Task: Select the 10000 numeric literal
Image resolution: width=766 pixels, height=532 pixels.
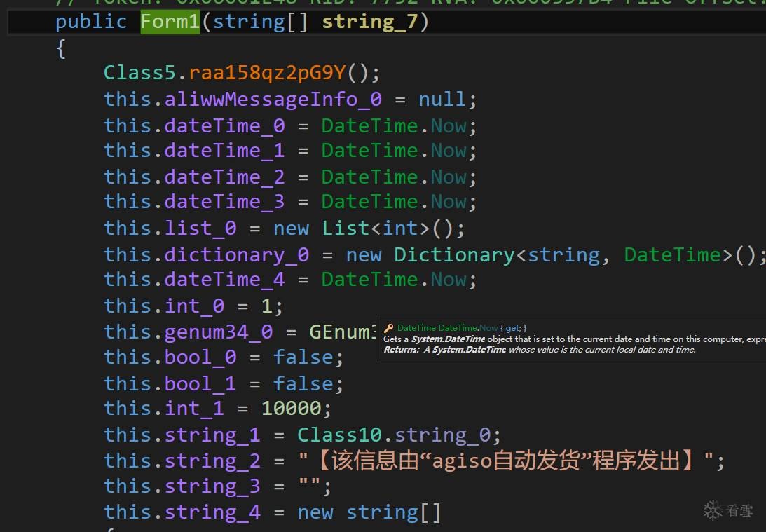Action: pyautogui.click(x=291, y=409)
